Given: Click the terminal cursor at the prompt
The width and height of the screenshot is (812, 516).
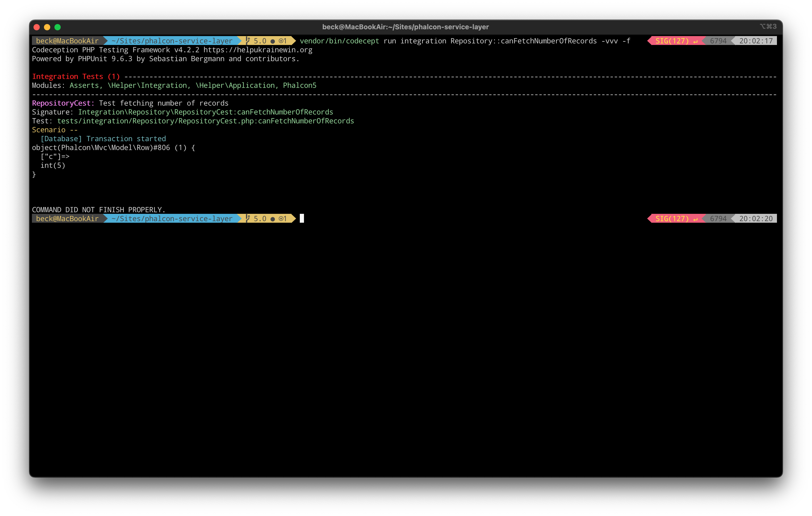Looking at the screenshot, I should (x=302, y=219).
